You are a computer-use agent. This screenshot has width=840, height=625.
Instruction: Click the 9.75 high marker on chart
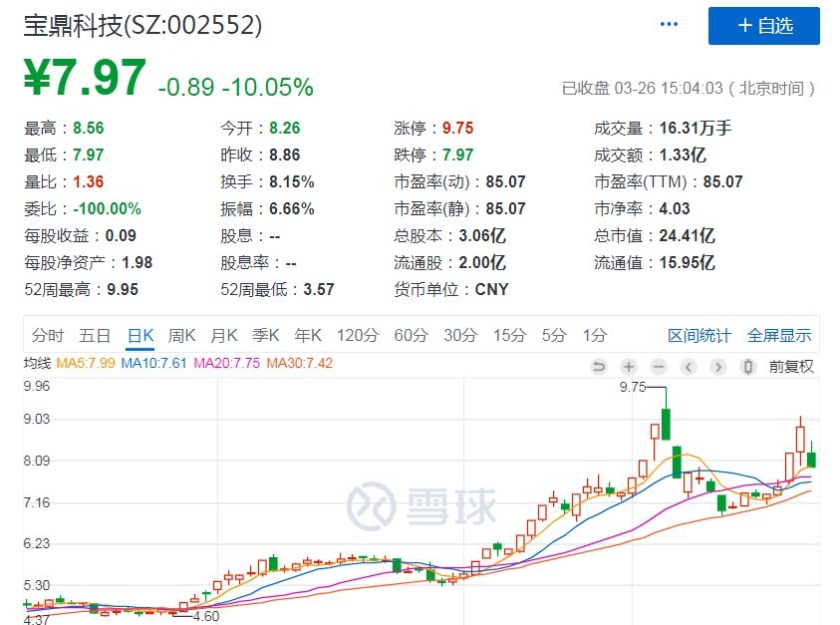click(633, 387)
